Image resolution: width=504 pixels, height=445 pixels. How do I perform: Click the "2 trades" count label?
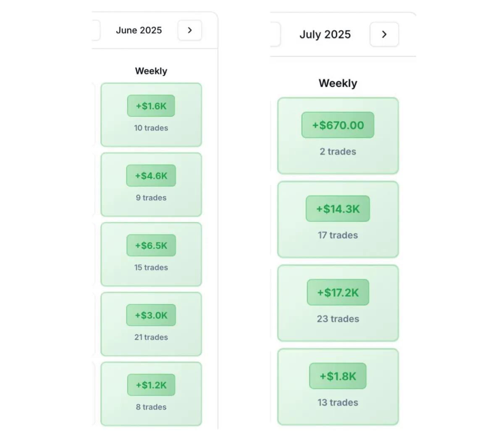(338, 152)
